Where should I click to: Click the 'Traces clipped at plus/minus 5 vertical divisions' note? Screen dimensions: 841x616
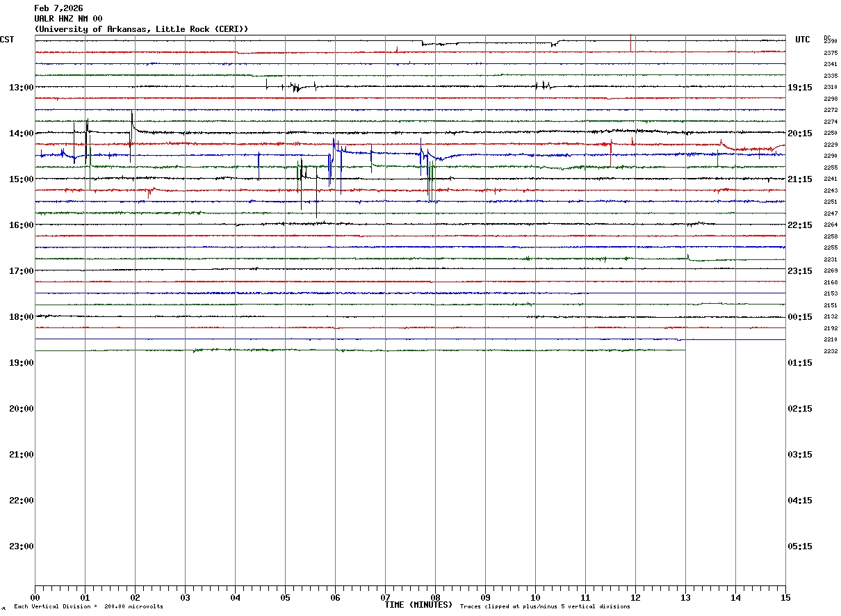pyautogui.click(x=545, y=607)
